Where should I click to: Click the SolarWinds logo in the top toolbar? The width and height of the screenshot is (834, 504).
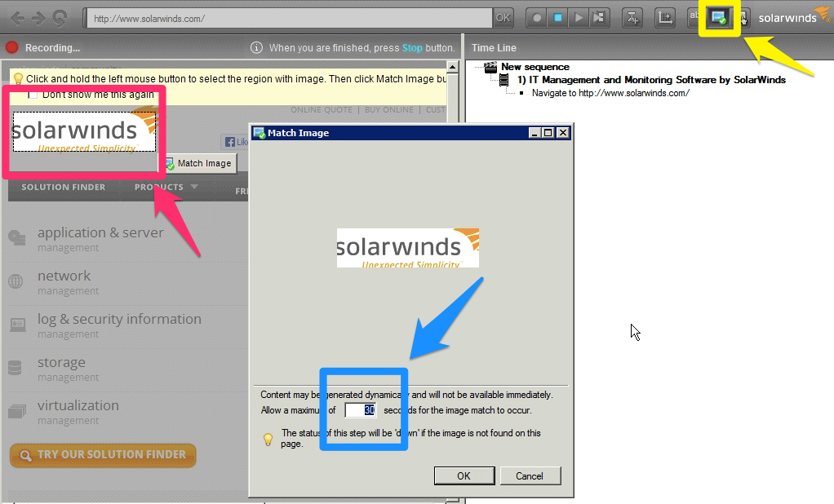coord(793,17)
